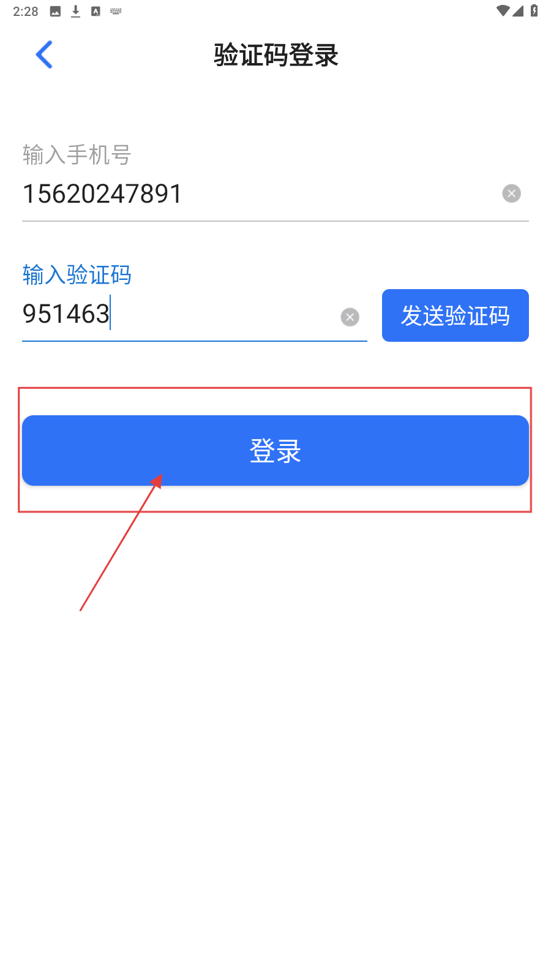Image resolution: width=551 pixels, height=980 pixels.
Task: Go back using the blue arrow
Action: coord(44,55)
